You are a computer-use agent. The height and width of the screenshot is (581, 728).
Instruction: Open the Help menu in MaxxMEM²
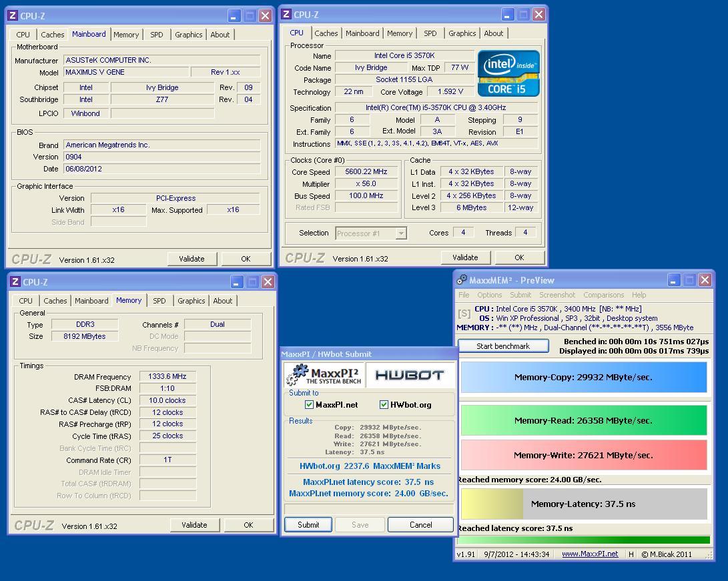tap(639, 295)
